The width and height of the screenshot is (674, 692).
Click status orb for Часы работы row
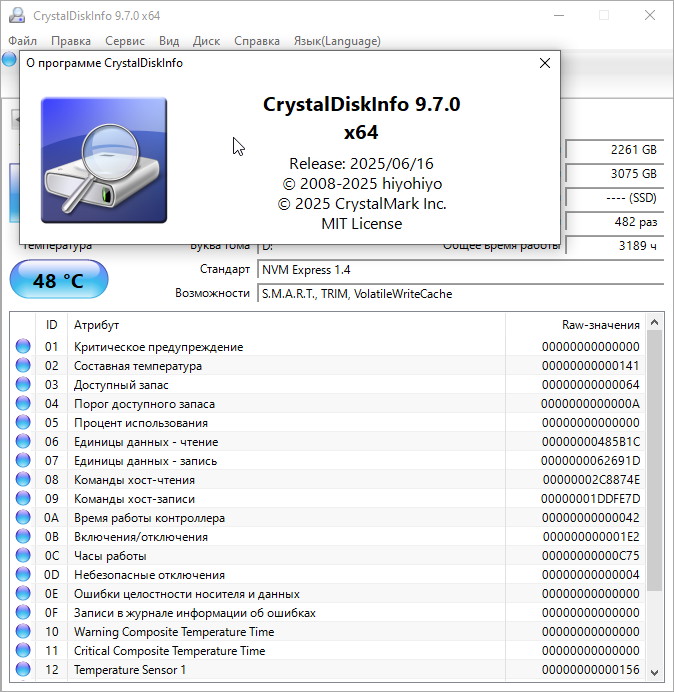coord(23,555)
